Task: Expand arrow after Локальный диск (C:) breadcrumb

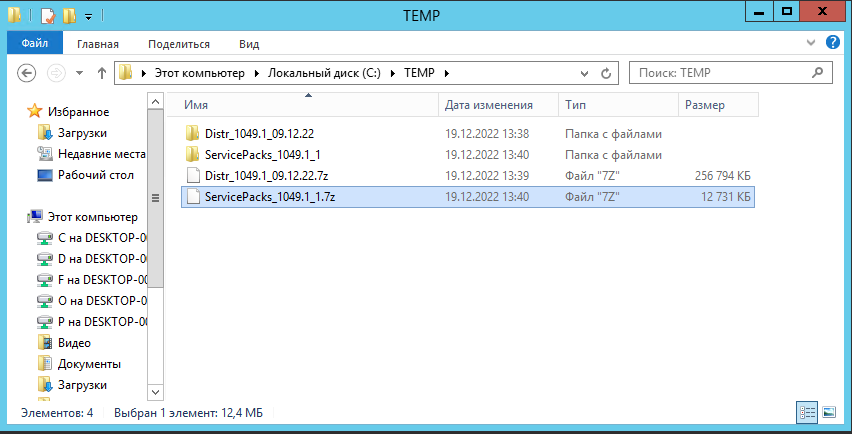Action: 392,73
